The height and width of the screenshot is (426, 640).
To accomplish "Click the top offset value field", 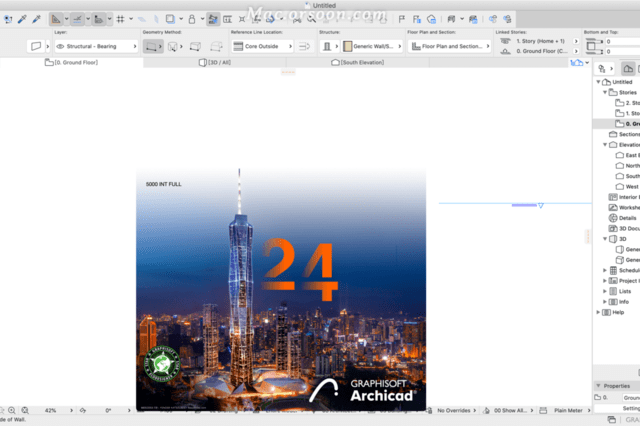I will click(622, 41).
